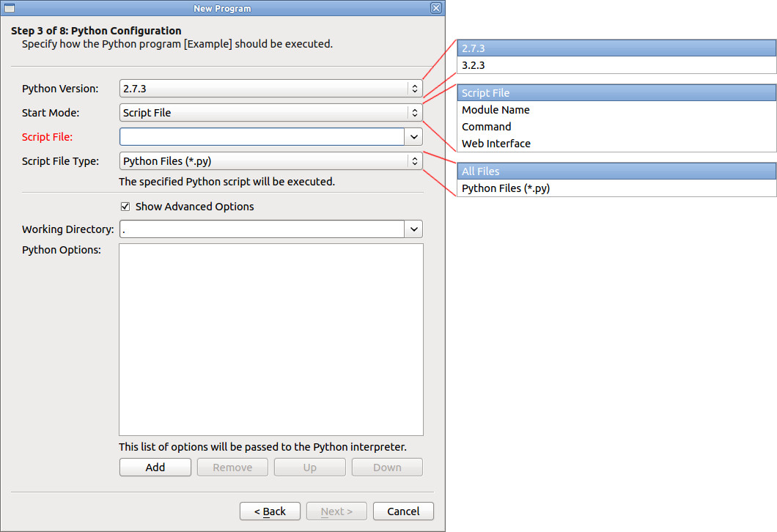Select Python Files (*.py) in popup list
This screenshot has width=777, height=532.
[616, 188]
